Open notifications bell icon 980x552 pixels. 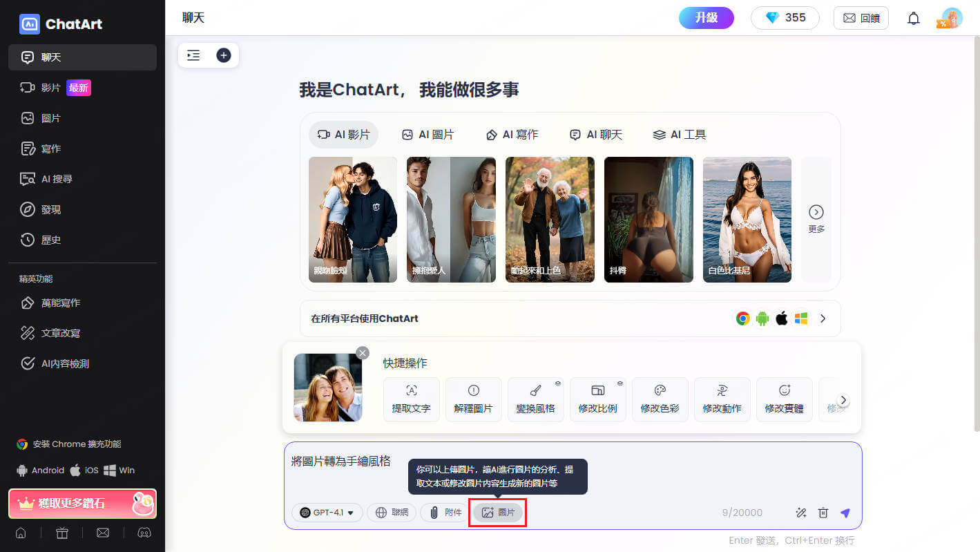point(914,19)
